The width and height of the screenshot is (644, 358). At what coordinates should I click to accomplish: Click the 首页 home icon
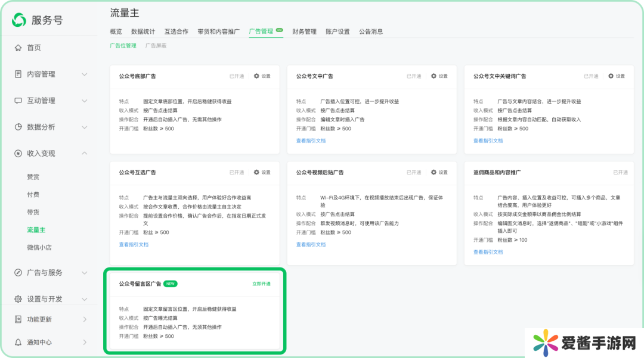click(x=18, y=48)
